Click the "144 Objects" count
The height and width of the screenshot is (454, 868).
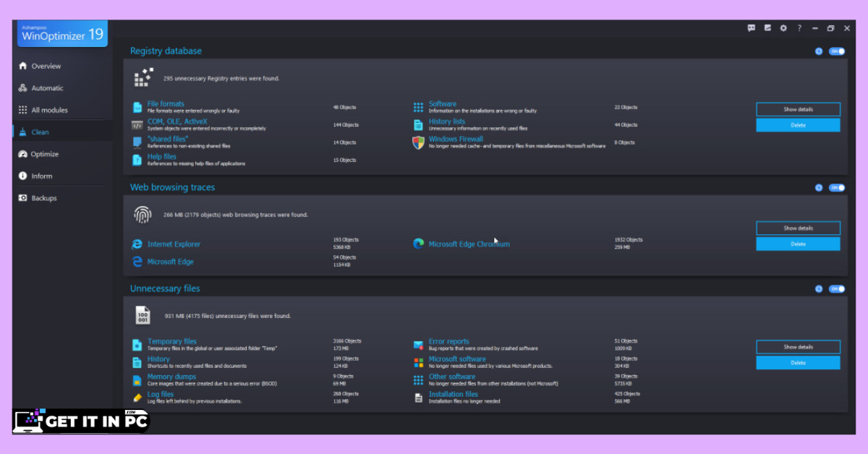click(344, 125)
